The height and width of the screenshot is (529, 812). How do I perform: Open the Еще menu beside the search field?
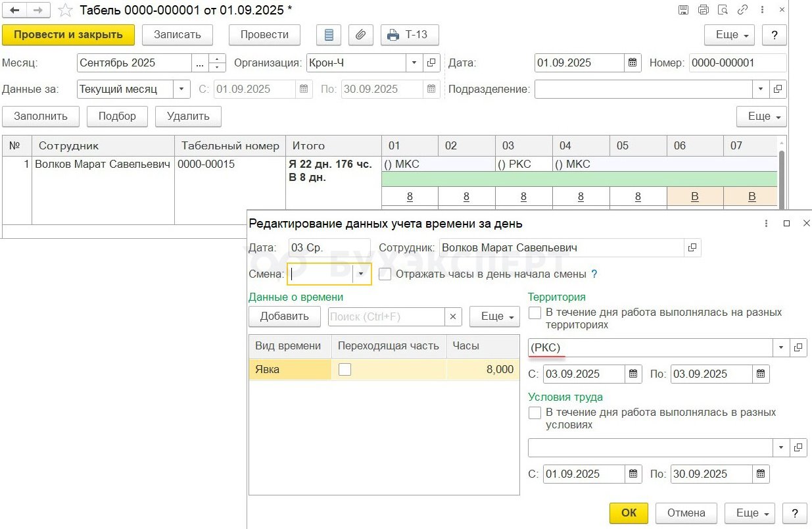494,316
